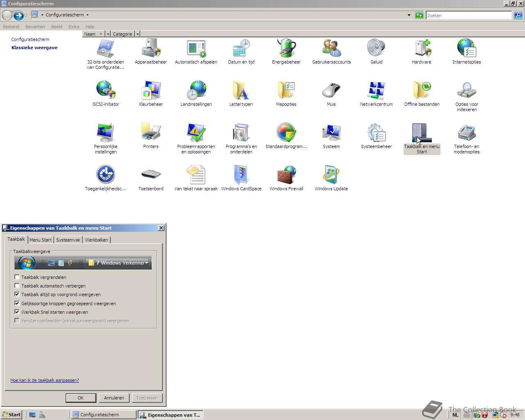This screenshot has height=420, width=525.
Task: Open Windows Firewall icon
Action: (286, 175)
